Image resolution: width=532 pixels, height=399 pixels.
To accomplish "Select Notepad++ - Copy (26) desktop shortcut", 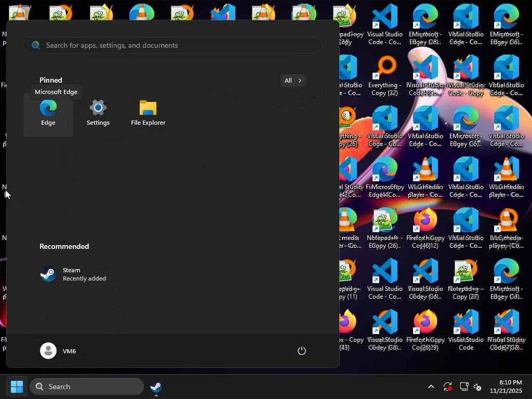I will (x=385, y=229).
